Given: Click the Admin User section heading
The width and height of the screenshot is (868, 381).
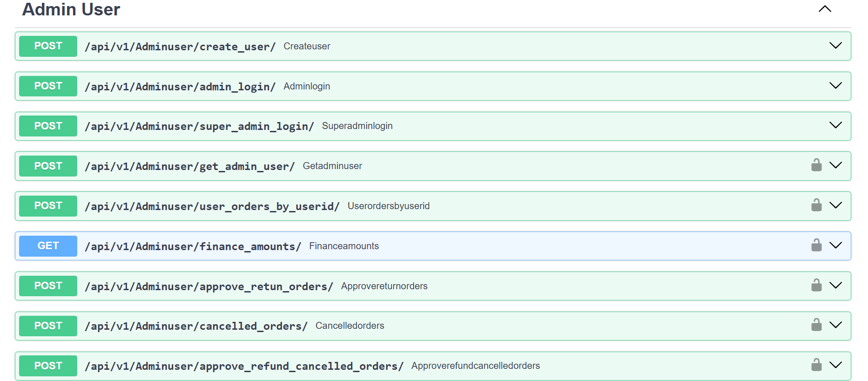Looking at the screenshot, I should 71,9.
